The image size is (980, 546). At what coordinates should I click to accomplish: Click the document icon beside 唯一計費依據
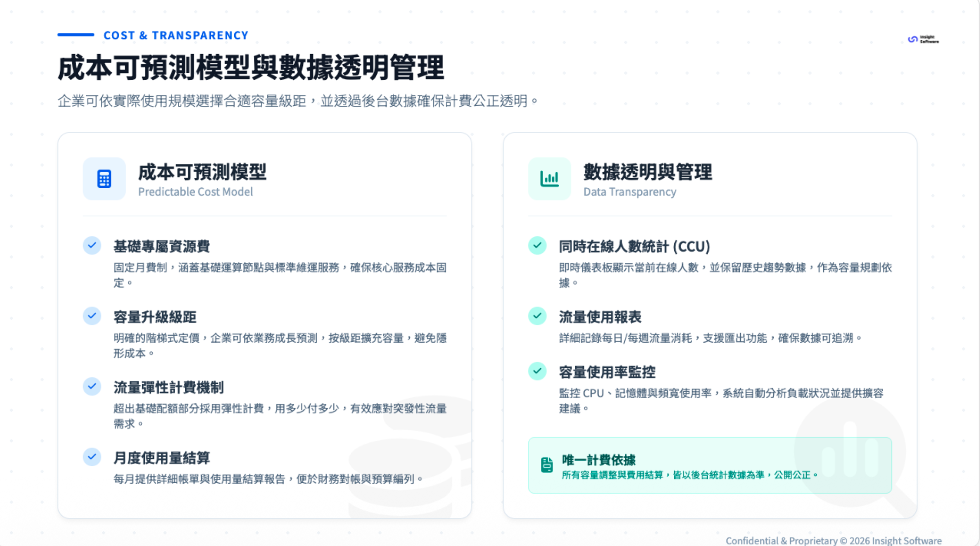[x=546, y=465]
